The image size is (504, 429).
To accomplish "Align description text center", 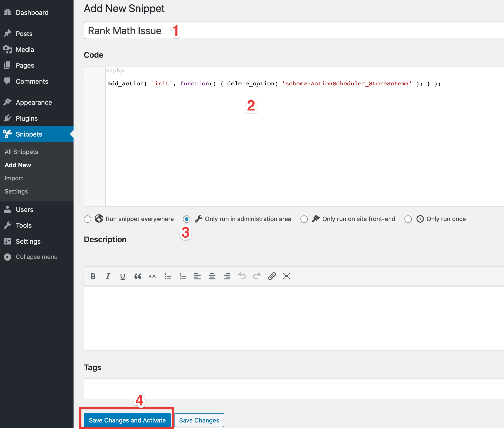I will coord(212,276).
